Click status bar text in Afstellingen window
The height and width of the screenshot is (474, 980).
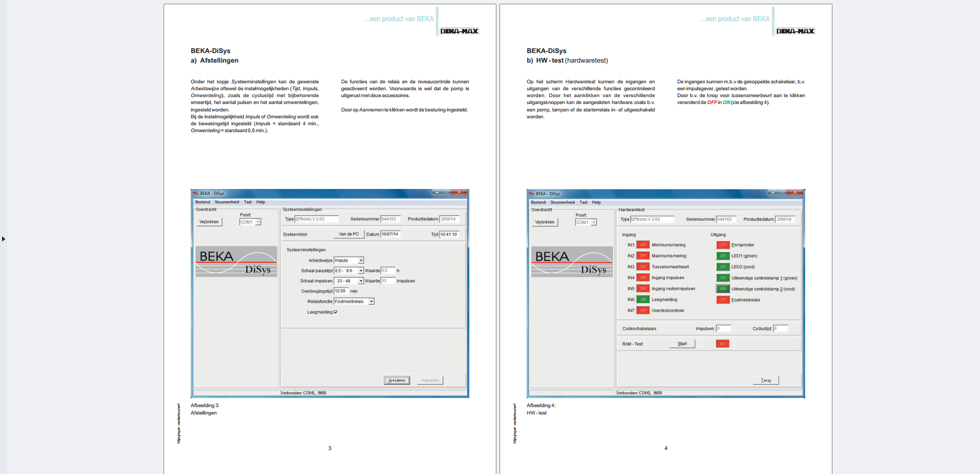click(x=304, y=393)
